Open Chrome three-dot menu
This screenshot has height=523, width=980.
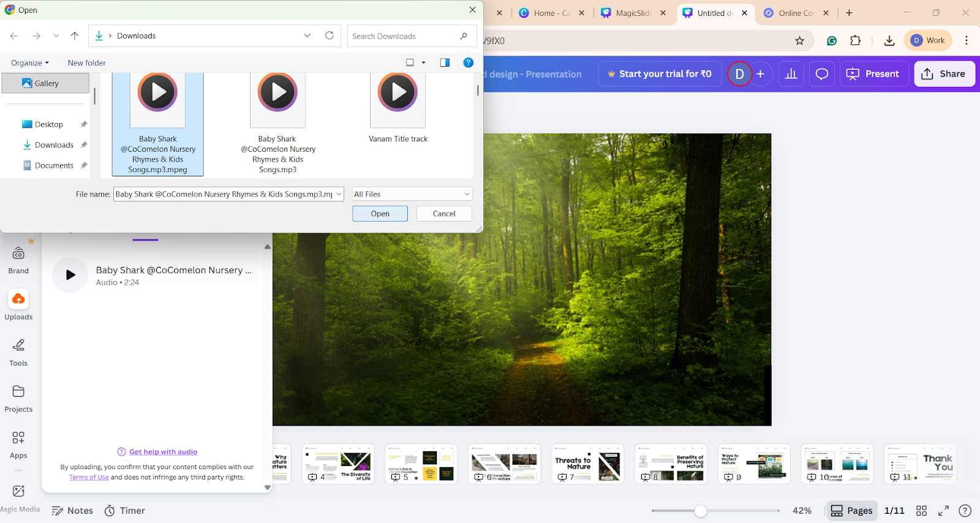pos(967,40)
